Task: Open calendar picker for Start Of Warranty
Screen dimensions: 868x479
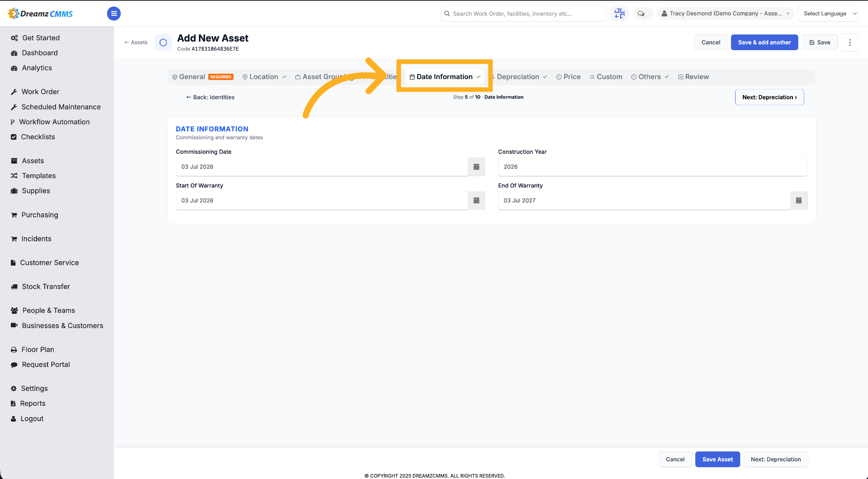Action: pyautogui.click(x=476, y=201)
